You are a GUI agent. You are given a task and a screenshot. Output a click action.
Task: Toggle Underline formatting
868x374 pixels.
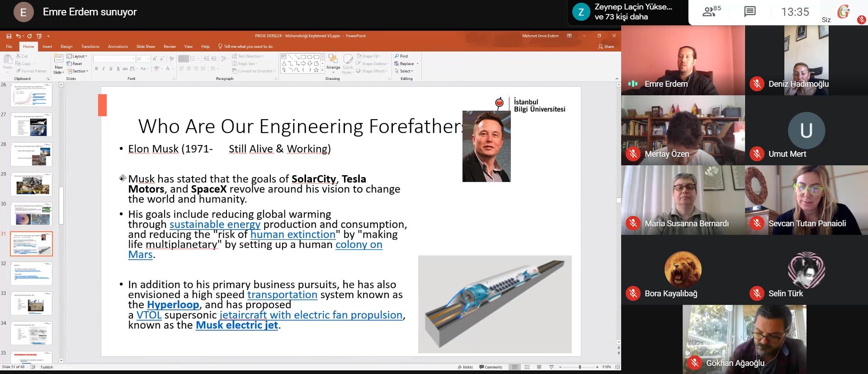pos(111,69)
